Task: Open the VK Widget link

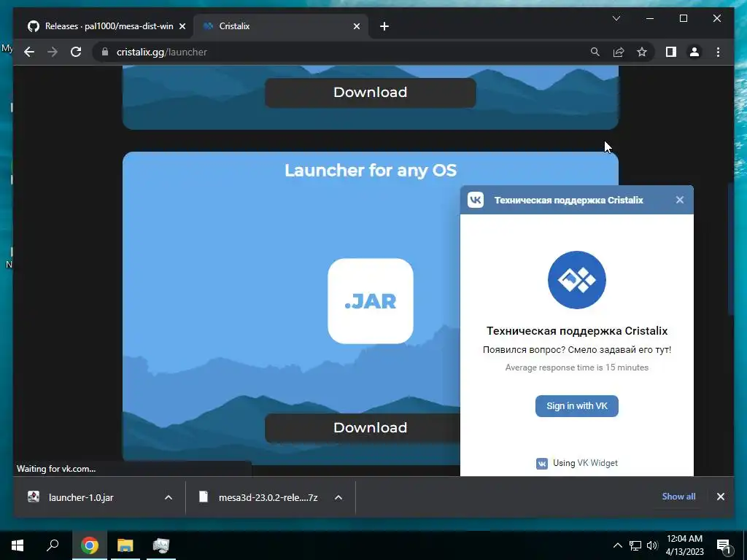Action: (x=597, y=463)
